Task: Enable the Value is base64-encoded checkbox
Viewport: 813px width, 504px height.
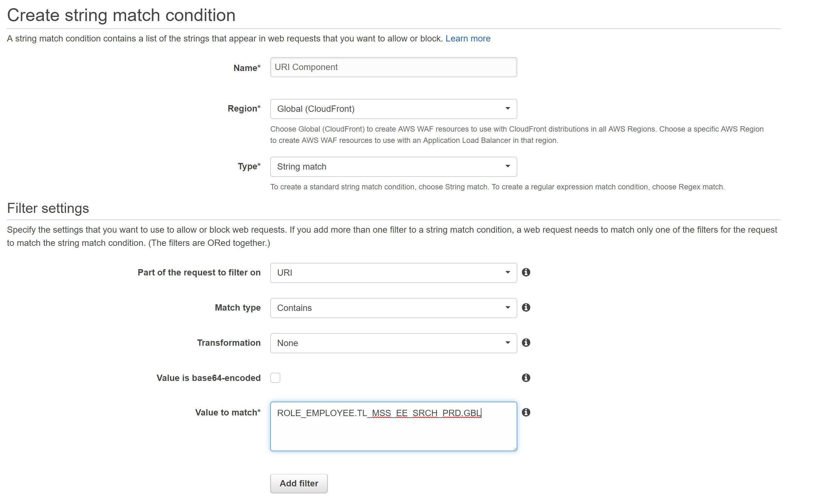Action: 275,378
